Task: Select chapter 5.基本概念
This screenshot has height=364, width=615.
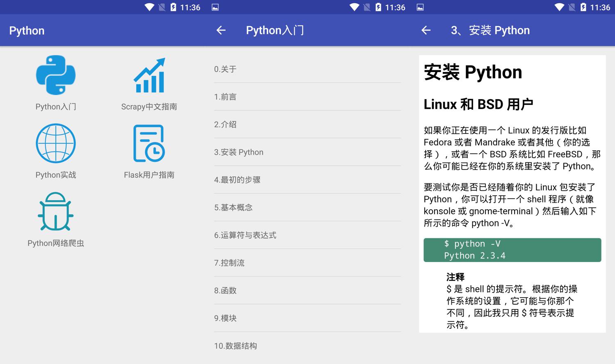Action: coord(307,208)
